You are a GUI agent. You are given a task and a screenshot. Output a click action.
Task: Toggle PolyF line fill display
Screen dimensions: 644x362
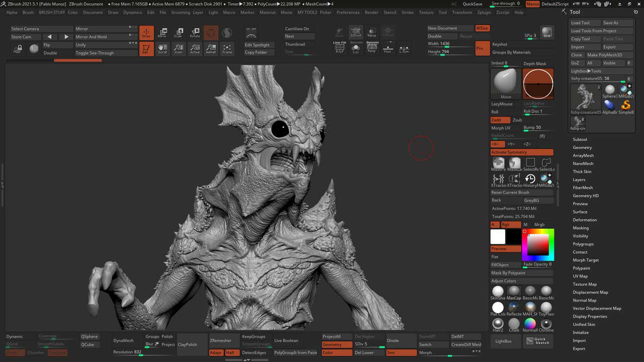coord(340,48)
